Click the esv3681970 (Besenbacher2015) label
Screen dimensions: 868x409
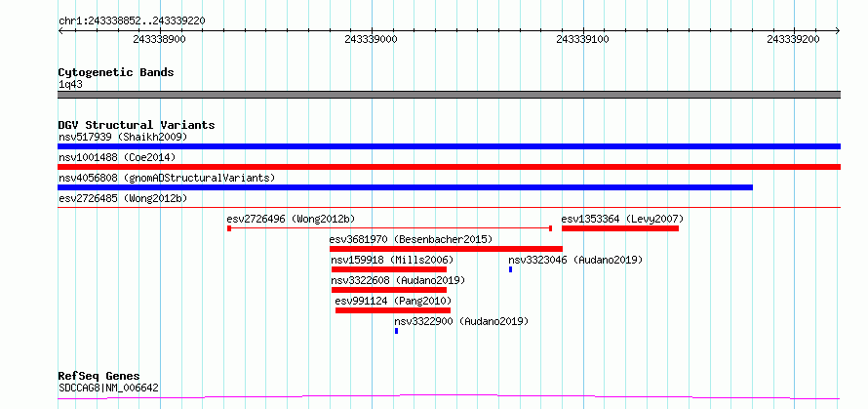point(411,239)
